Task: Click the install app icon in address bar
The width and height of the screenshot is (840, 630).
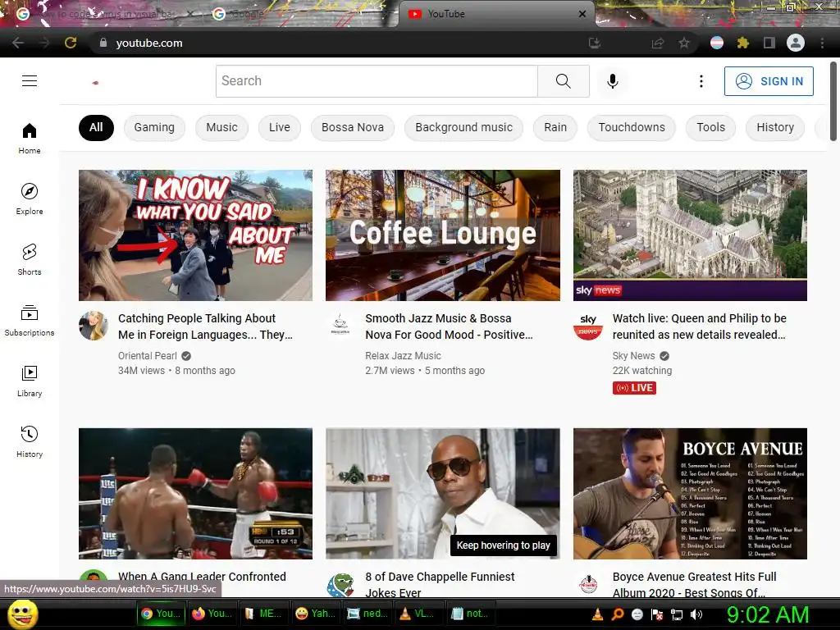Action: pyautogui.click(x=594, y=43)
